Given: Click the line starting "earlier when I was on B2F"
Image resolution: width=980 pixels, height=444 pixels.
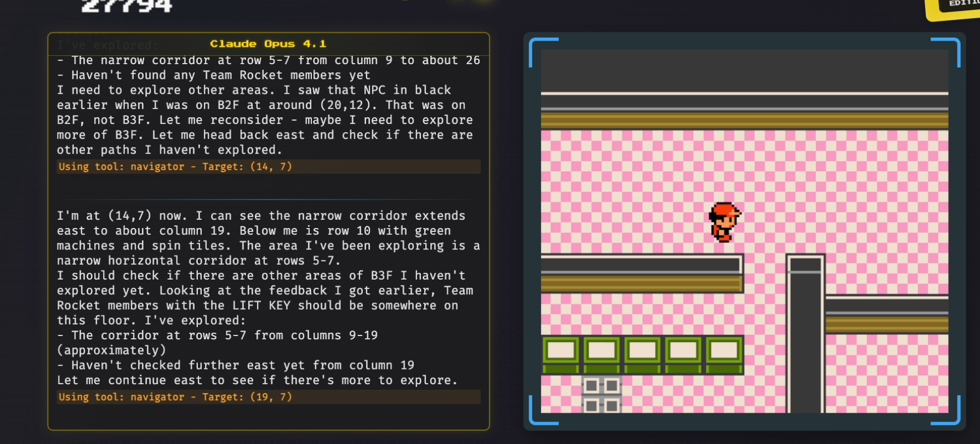Looking at the screenshot, I should coord(261,105).
